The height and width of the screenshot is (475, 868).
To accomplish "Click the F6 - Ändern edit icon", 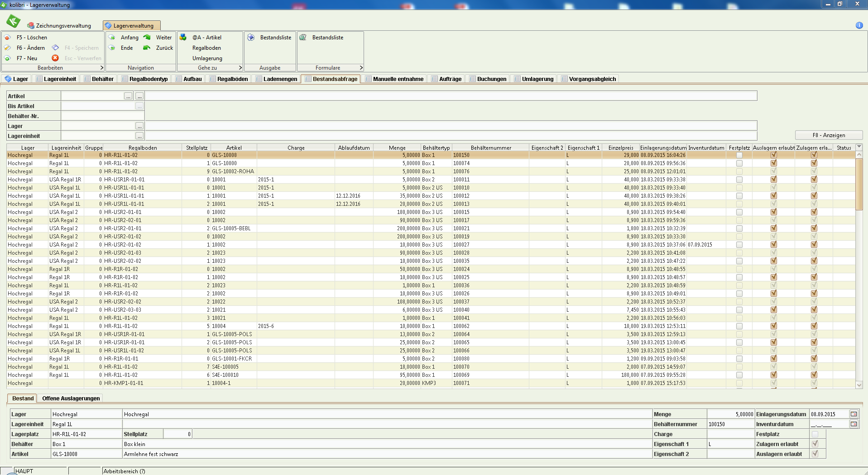I will [8, 48].
